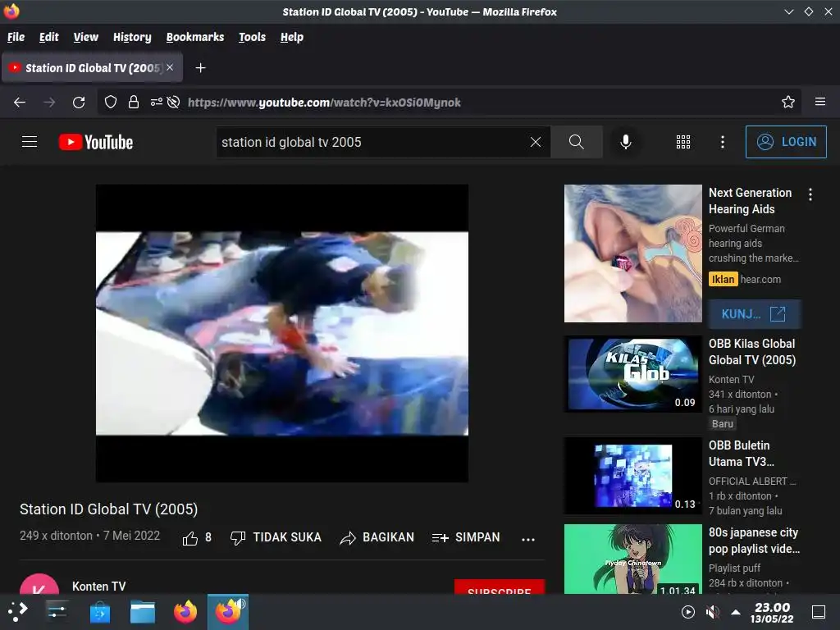Open the Help menu
This screenshot has height=630, width=840.
coord(292,37)
